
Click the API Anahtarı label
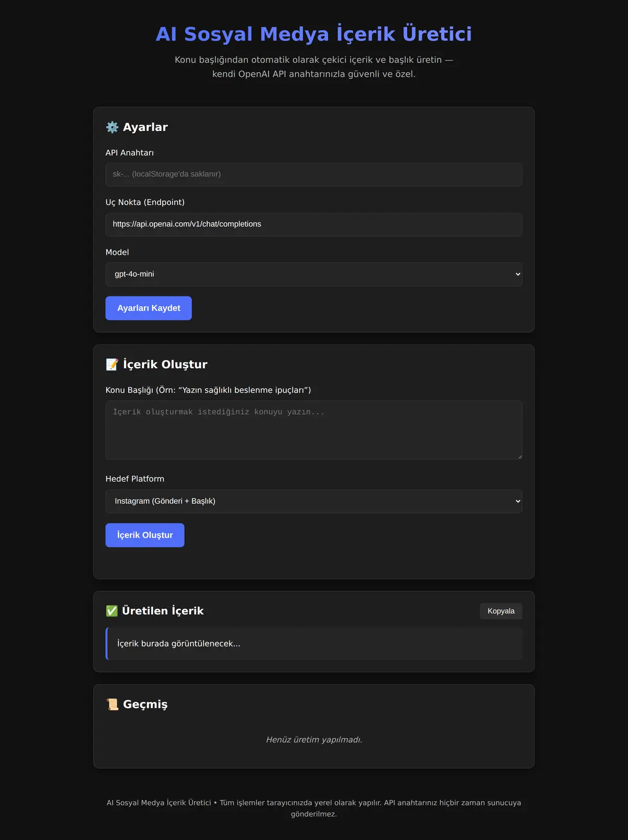[130, 153]
